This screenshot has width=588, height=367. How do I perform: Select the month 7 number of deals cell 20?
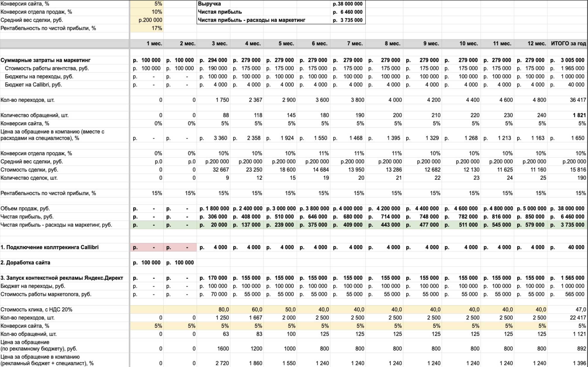pyautogui.click(x=348, y=178)
